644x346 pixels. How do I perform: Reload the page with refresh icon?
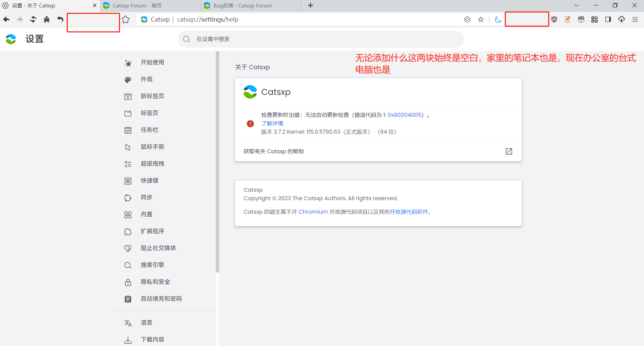(x=33, y=20)
